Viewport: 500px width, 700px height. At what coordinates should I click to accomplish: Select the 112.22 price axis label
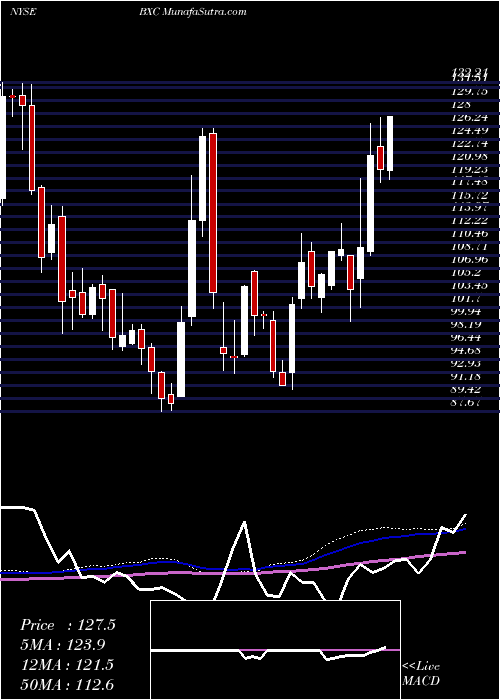coord(470,221)
